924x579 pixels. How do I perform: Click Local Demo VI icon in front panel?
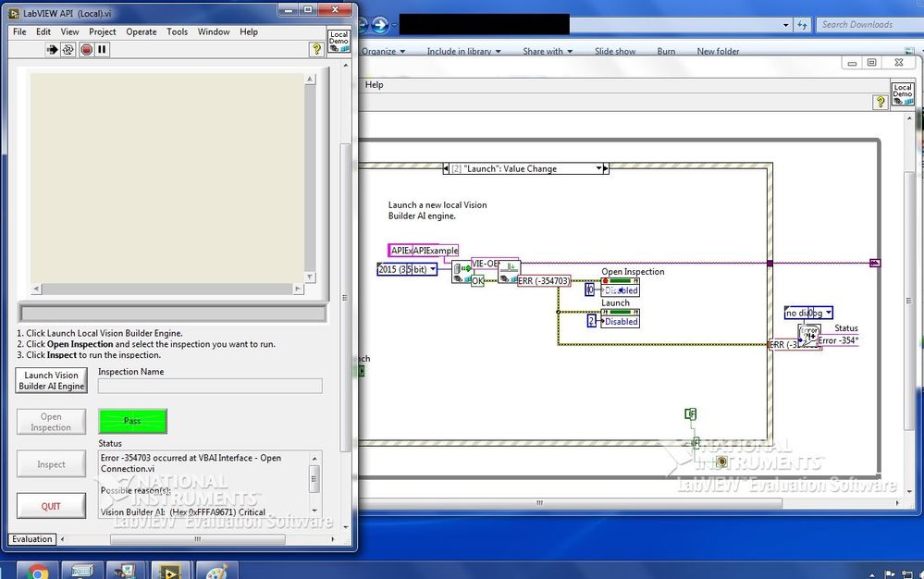[x=339, y=41]
